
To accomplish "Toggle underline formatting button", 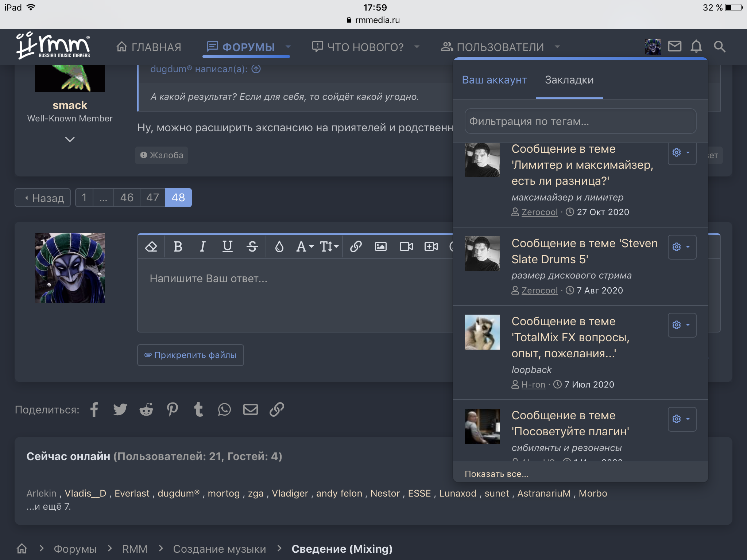I will 227,247.
